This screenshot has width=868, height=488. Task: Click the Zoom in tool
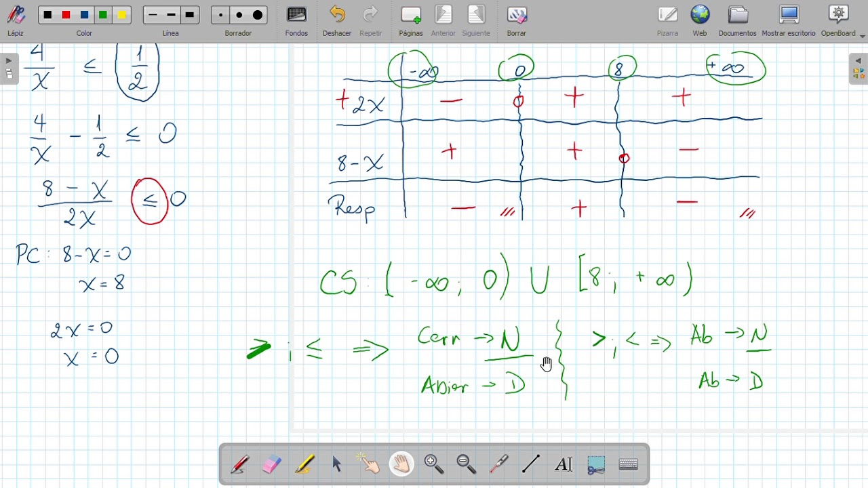point(434,464)
